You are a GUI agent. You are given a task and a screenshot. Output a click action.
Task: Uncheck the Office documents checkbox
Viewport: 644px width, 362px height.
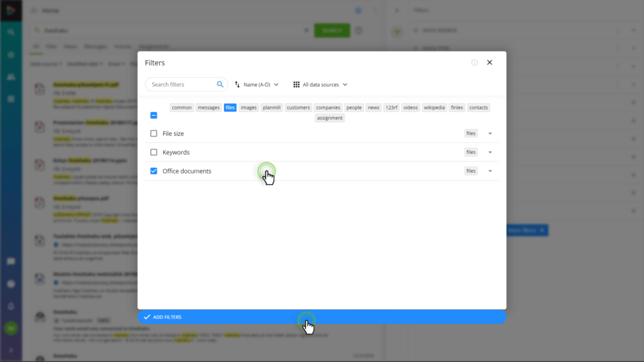point(153,171)
